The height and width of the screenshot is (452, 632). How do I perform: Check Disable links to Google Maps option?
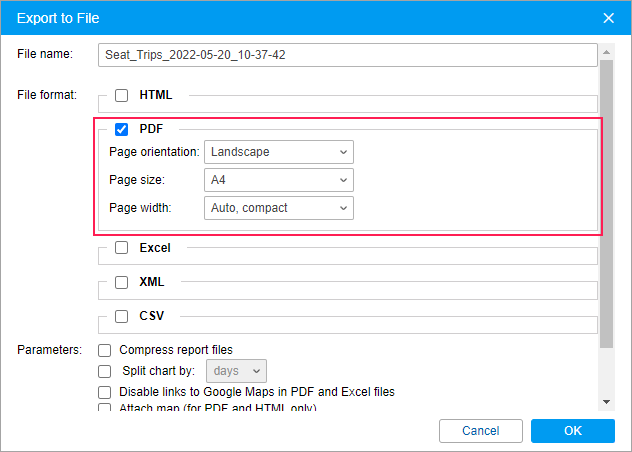coord(104,392)
